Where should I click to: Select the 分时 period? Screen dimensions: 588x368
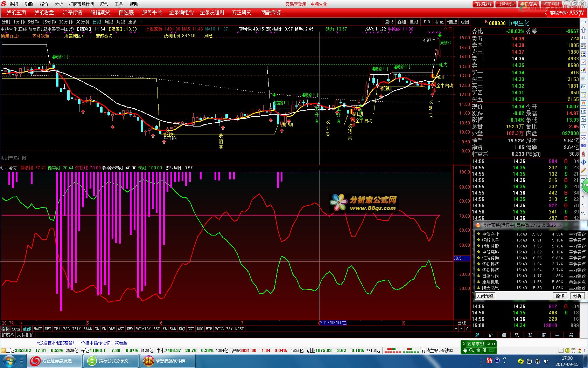(x=6, y=22)
